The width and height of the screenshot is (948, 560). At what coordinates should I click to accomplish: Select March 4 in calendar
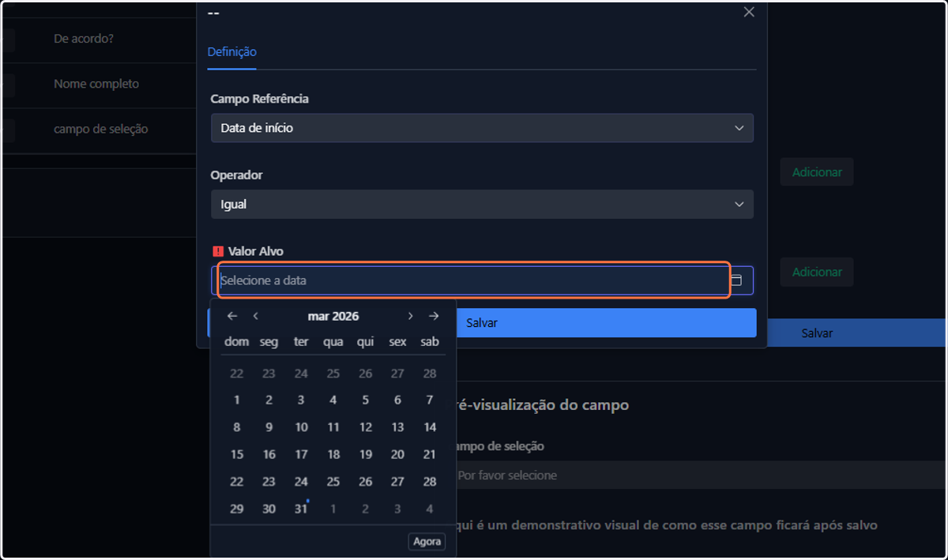tap(333, 400)
